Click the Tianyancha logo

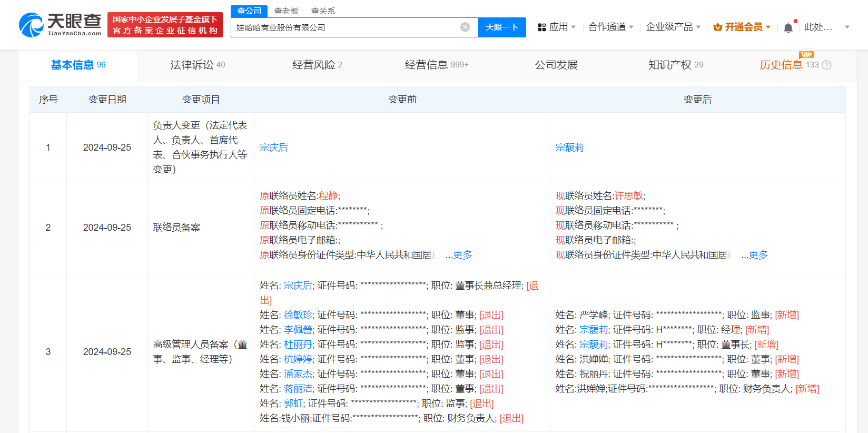coord(60,25)
